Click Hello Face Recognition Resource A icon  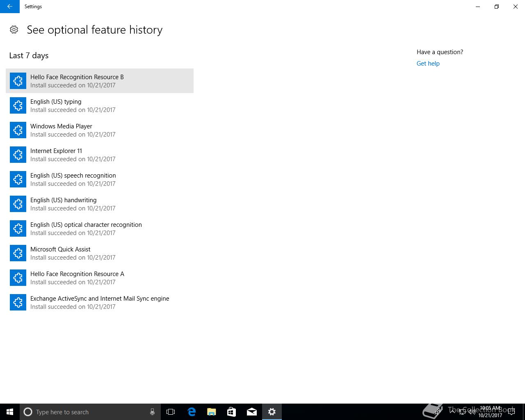(x=18, y=278)
